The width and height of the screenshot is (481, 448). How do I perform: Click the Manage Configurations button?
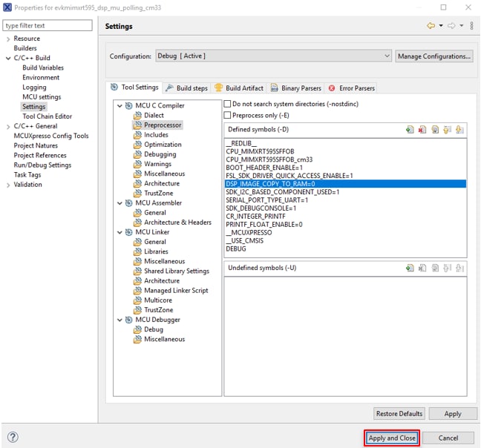pos(433,56)
